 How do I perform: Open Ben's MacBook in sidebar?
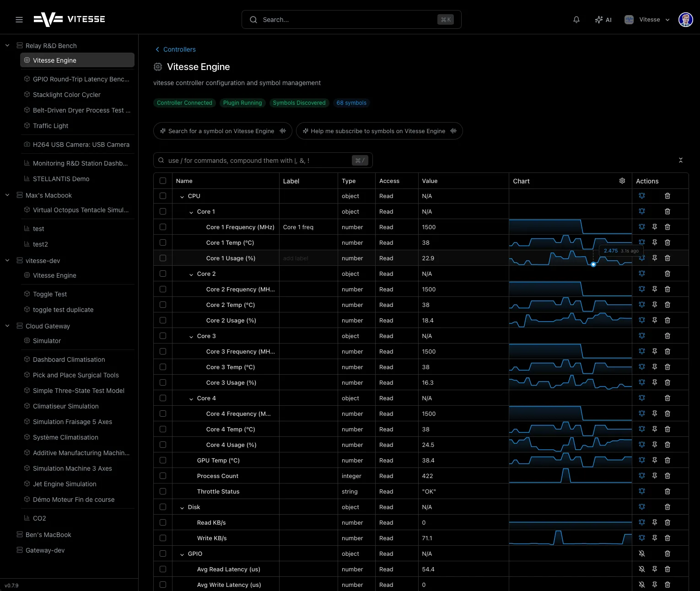coord(48,535)
